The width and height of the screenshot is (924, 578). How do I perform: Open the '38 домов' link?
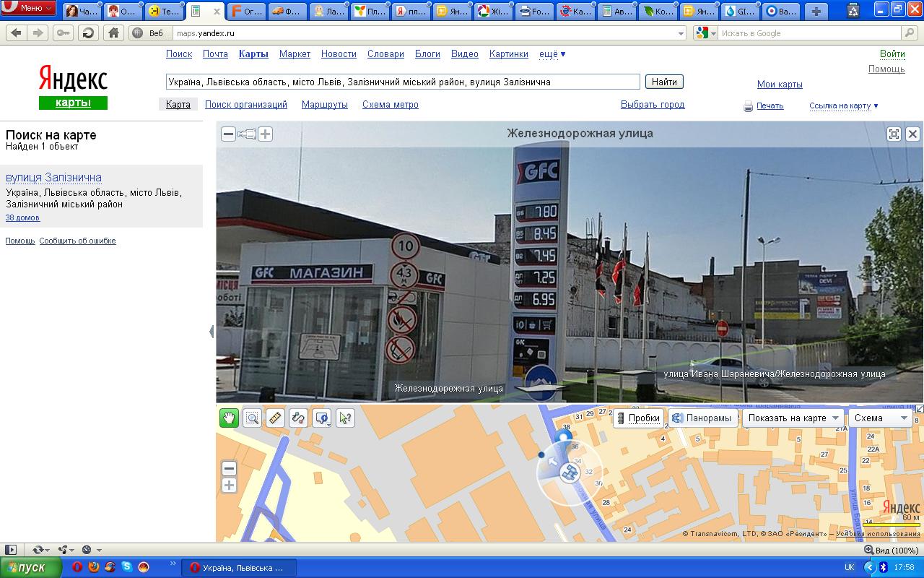click(x=22, y=217)
